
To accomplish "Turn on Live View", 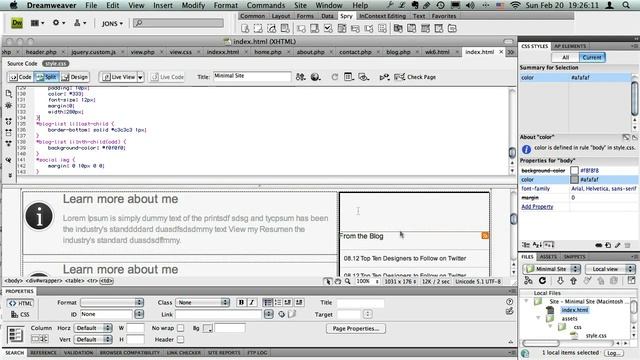I will pyautogui.click(x=118, y=77).
